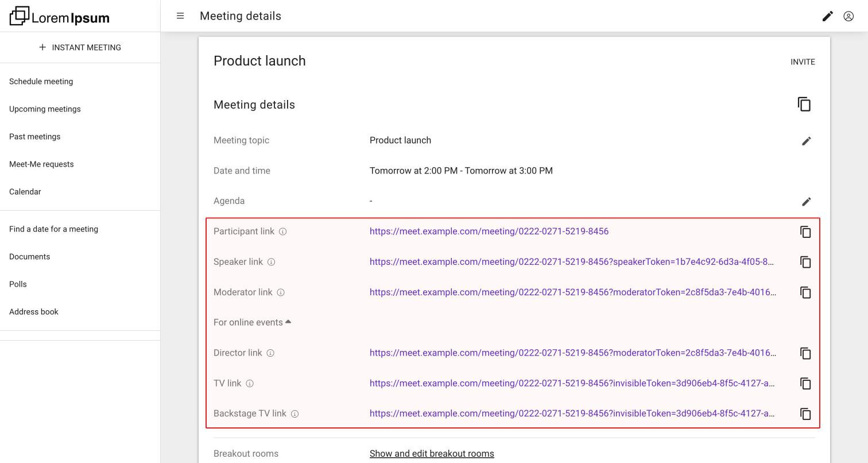Image resolution: width=868 pixels, height=463 pixels.
Task: Open the user account icon
Action: tap(848, 16)
